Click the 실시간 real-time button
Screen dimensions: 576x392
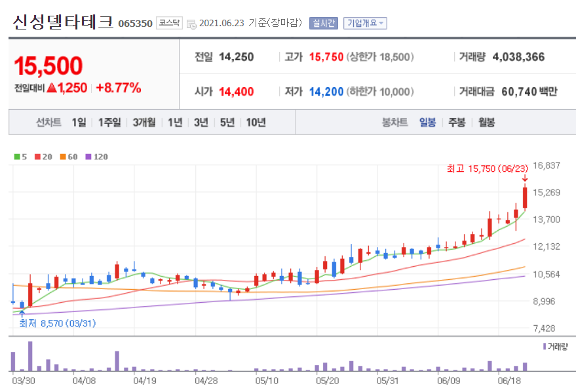point(323,23)
